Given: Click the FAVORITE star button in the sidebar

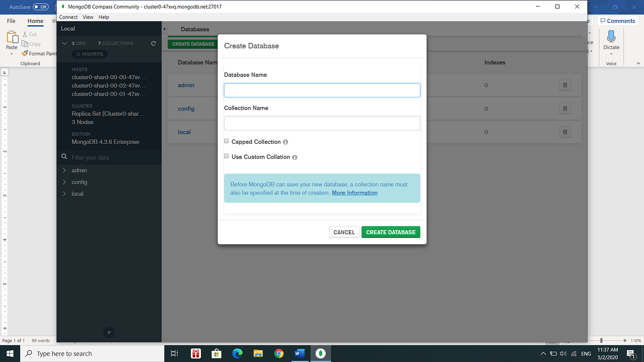Looking at the screenshot, I should click(89, 54).
